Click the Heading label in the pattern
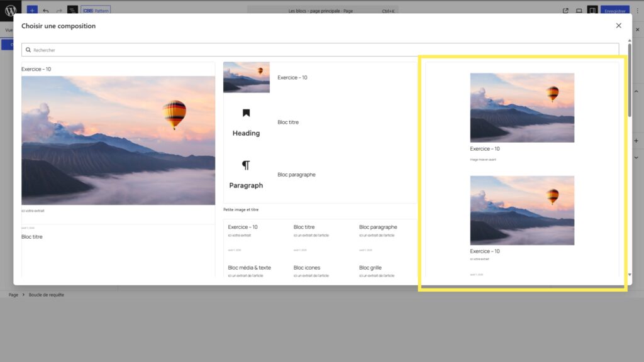Viewport: 644px width, 362px height. (246, 133)
